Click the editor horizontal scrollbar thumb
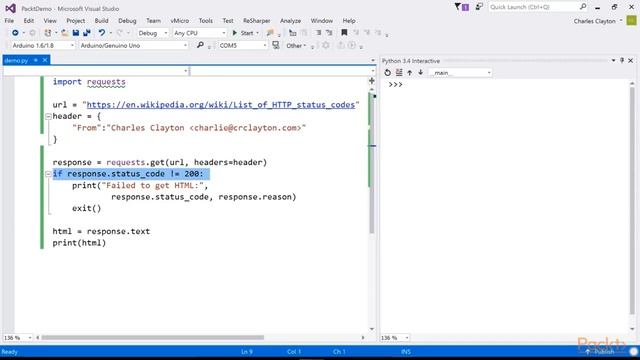 (x=153, y=338)
